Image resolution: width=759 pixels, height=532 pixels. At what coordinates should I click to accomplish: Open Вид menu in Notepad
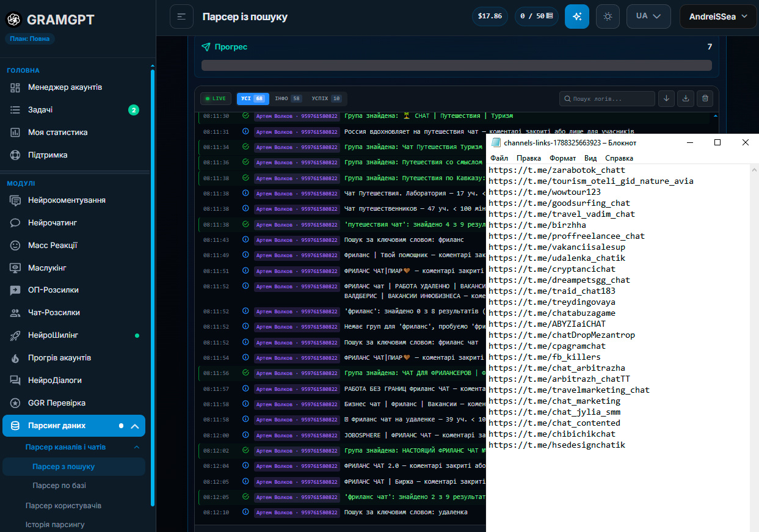coord(590,158)
